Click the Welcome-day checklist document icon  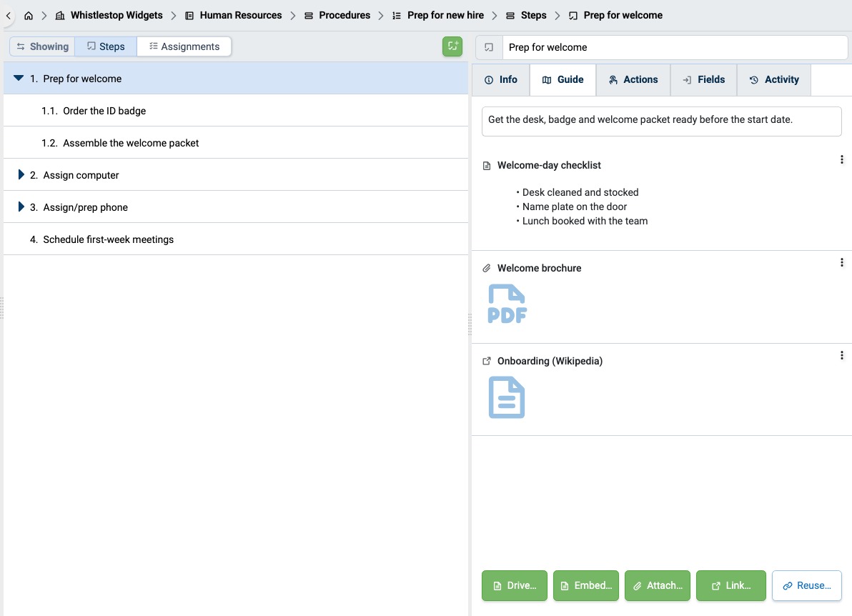point(487,166)
